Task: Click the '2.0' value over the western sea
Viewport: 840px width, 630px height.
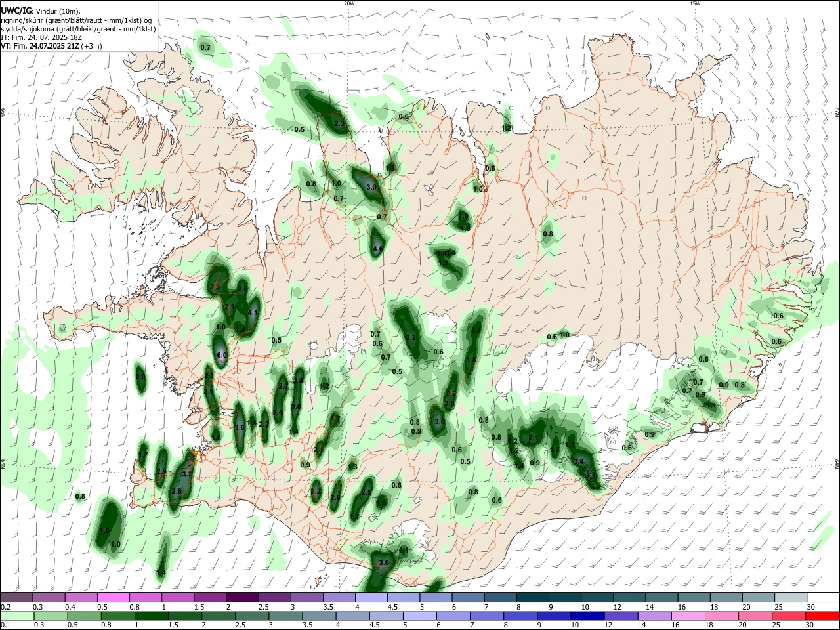Action: (140, 377)
